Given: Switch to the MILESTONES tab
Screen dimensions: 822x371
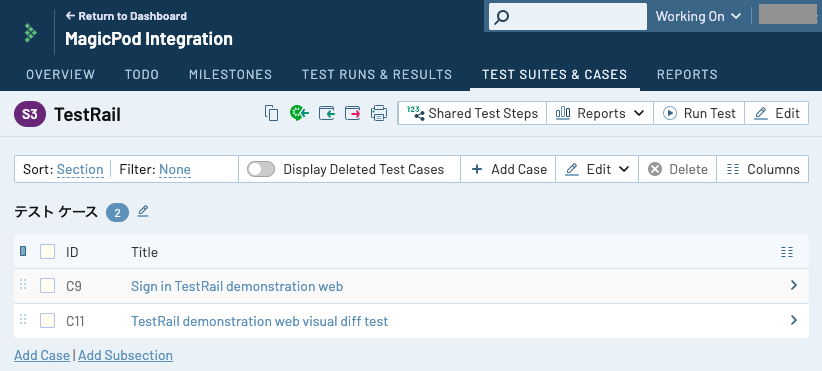Looking at the screenshot, I should (230, 74).
